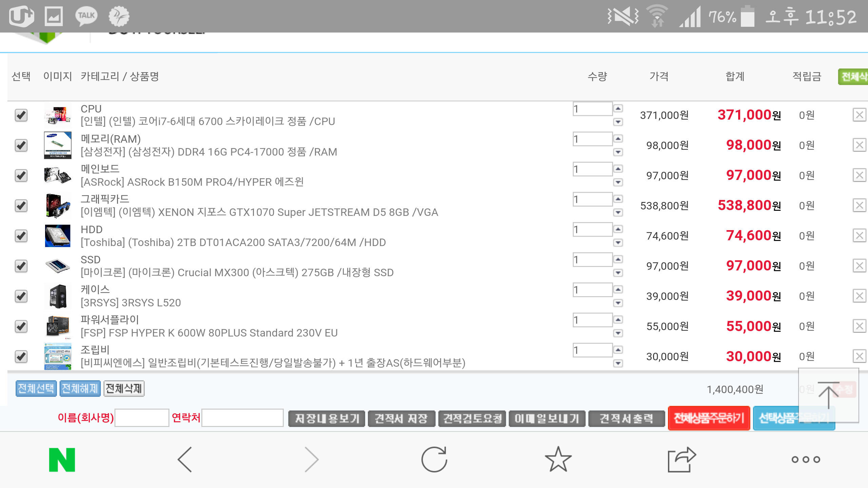The width and height of the screenshot is (868, 488).
Task: Decrease the HDD quantity with the down arrow
Action: pos(618,243)
